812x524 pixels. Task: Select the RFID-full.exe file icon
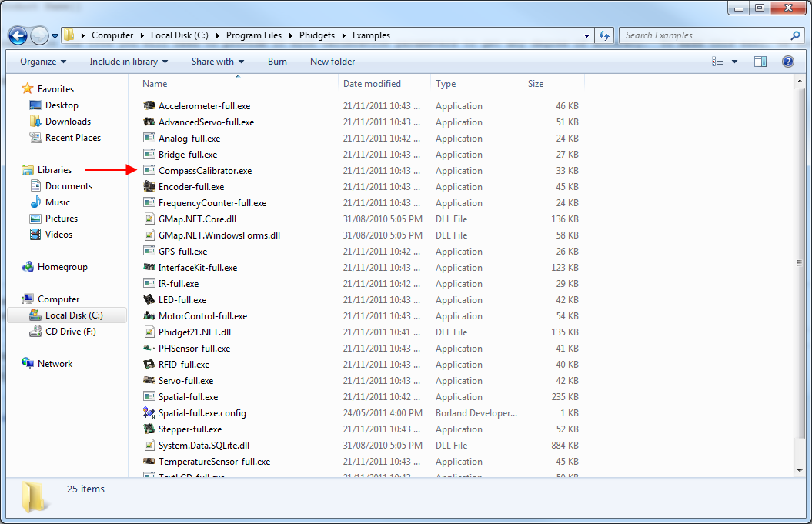pos(149,365)
